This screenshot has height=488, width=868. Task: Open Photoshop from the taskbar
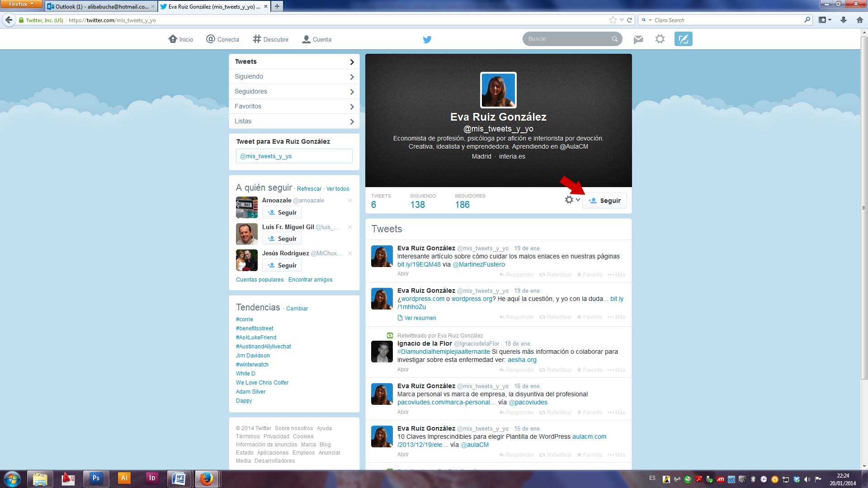coord(96,478)
